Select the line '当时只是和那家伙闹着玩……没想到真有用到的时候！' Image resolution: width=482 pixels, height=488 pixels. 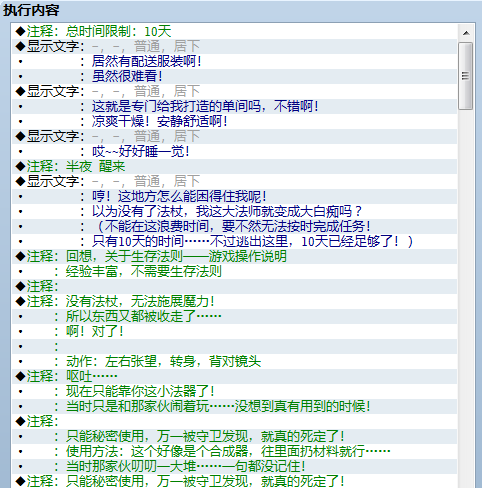234,406
